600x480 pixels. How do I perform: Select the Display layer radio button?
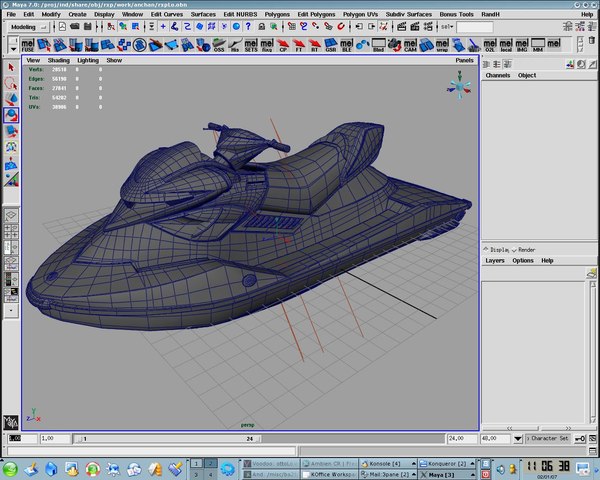[x=486, y=249]
